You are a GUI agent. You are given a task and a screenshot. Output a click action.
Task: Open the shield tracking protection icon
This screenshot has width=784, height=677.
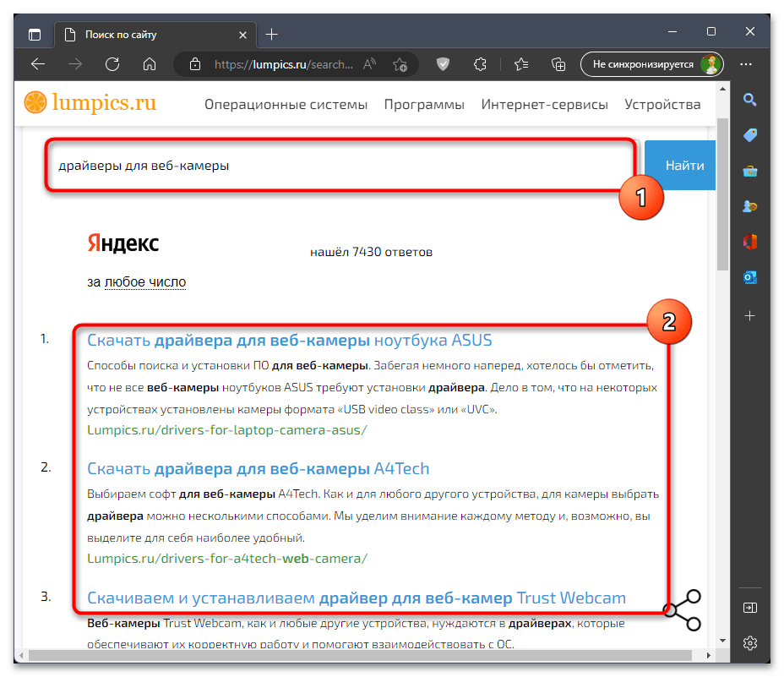pos(443,64)
